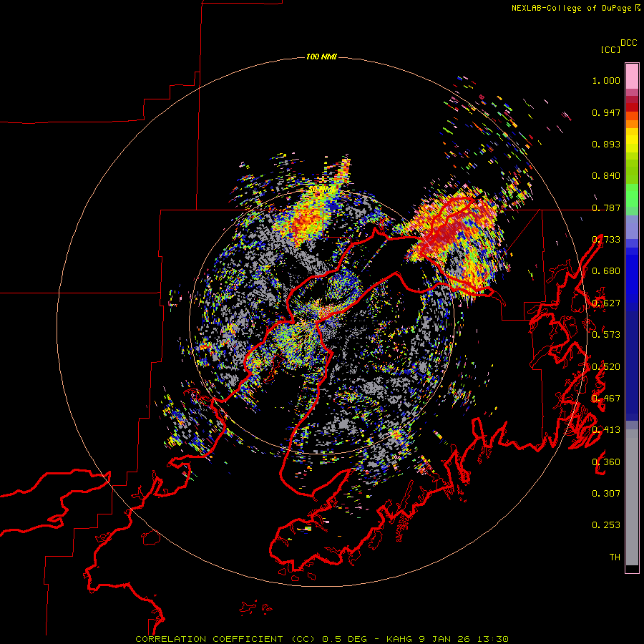
Task: Pick the pink color bar segment beside 1.000
Action: pyautogui.click(x=632, y=77)
